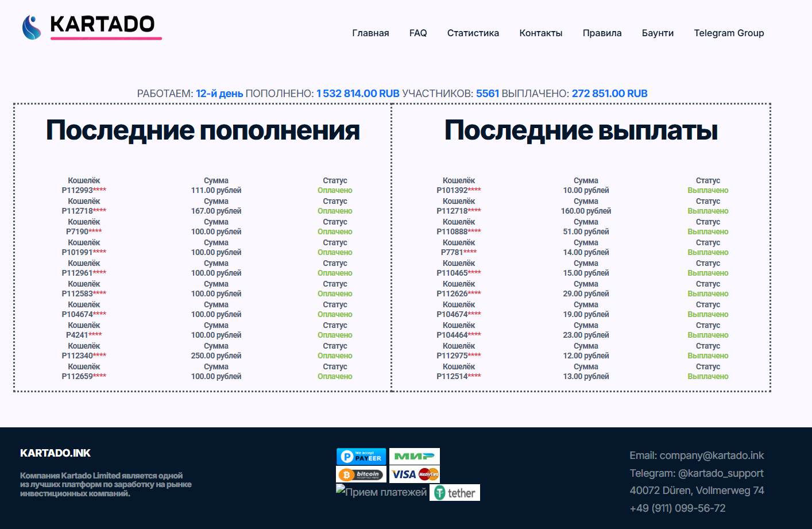Open Telegram Group link

729,33
